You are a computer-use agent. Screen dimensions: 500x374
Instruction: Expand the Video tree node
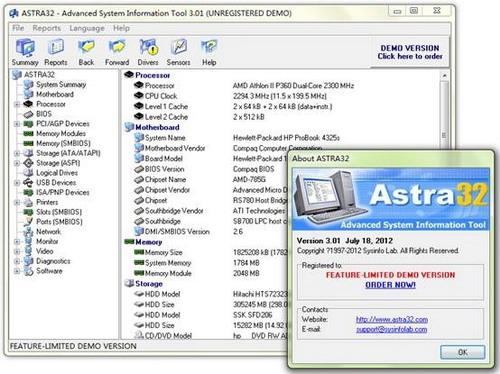click(17, 251)
